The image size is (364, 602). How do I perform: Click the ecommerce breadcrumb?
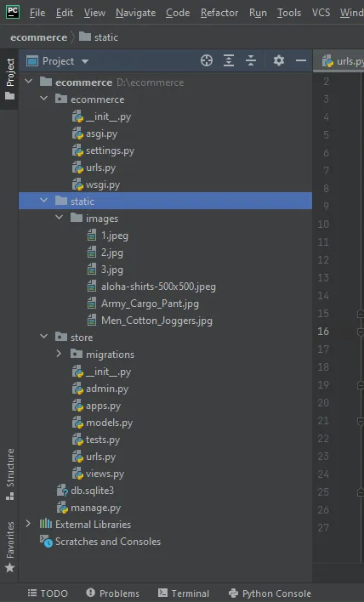point(39,37)
